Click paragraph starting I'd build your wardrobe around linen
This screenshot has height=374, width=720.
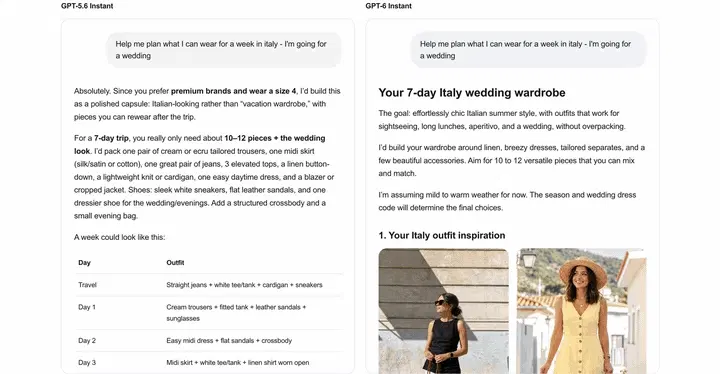point(512,160)
